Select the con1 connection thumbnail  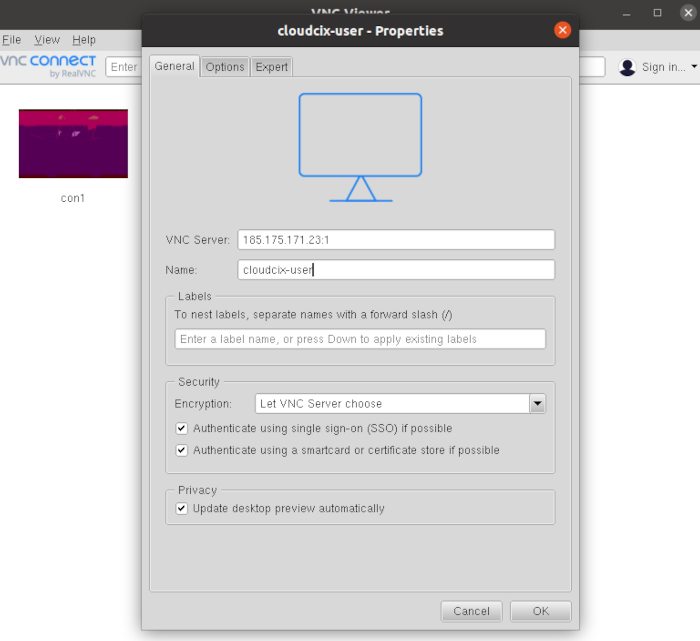73,143
